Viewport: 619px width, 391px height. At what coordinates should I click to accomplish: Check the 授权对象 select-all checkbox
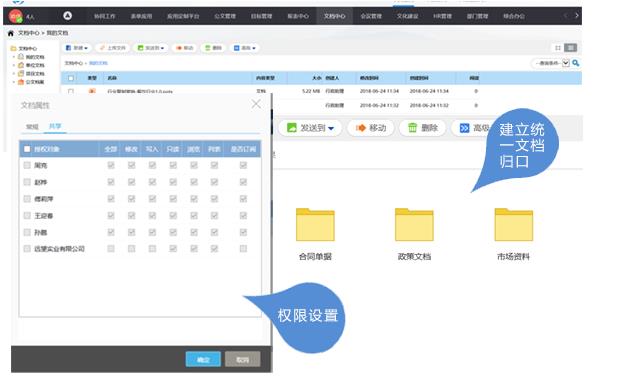click(27, 149)
